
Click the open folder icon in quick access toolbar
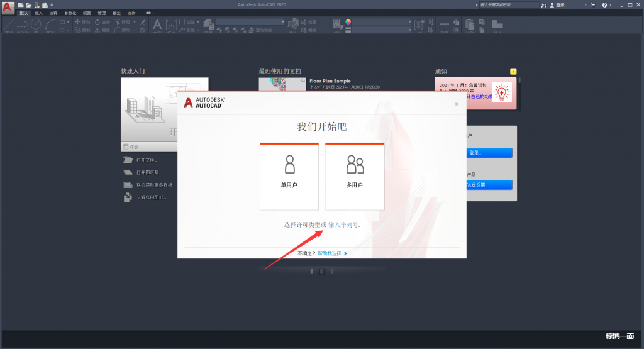point(29,5)
